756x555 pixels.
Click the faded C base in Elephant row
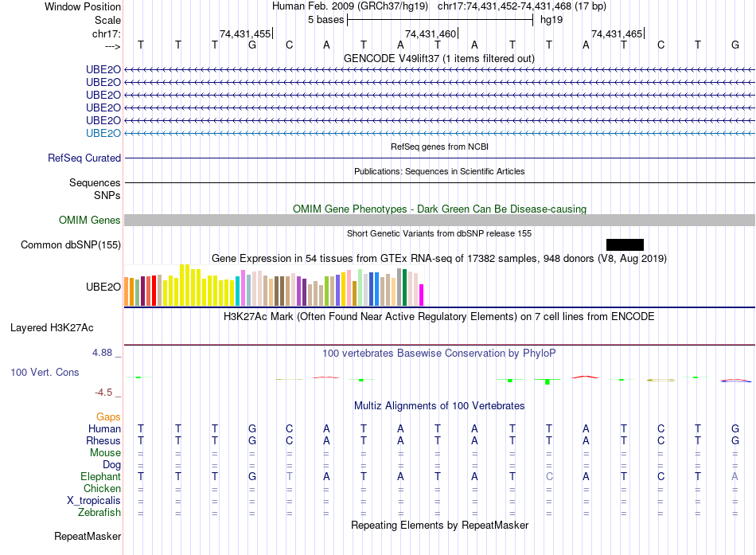[x=549, y=476]
